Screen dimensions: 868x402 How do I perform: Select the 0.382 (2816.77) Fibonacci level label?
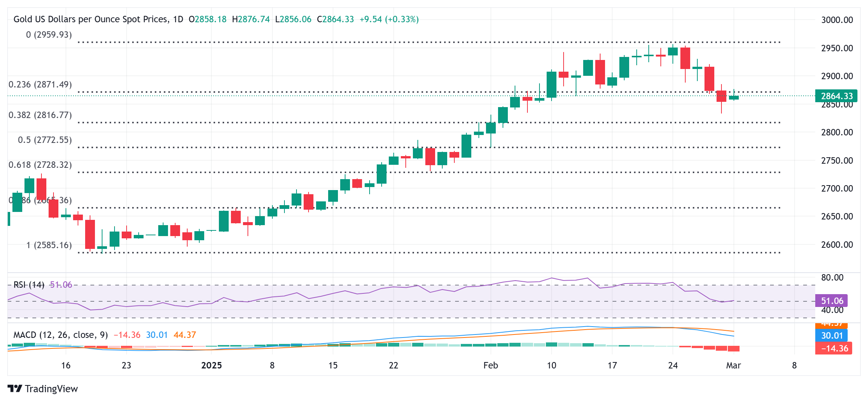tap(40, 115)
